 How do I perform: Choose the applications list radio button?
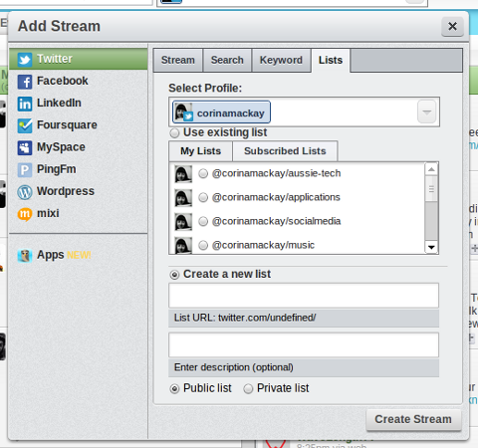pos(203,197)
